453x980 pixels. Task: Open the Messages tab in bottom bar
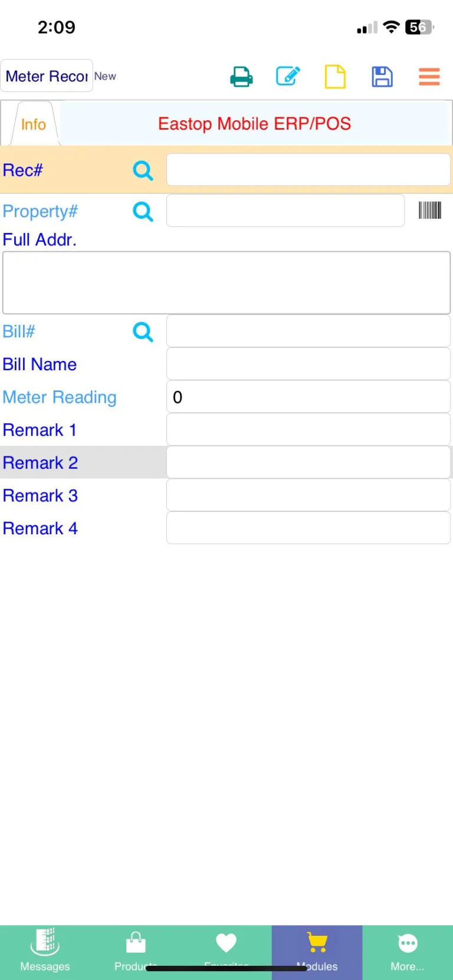[x=45, y=950]
